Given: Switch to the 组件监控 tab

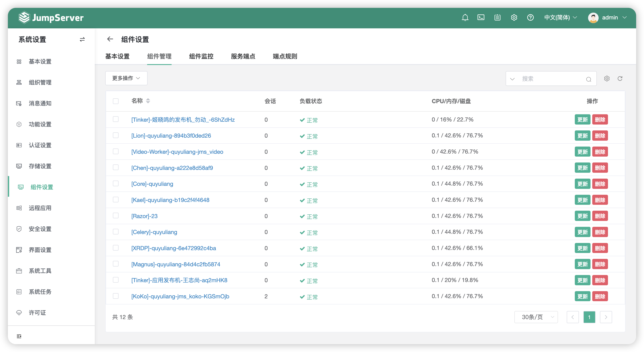Looking at the screenshot, I should pos(201,56).
